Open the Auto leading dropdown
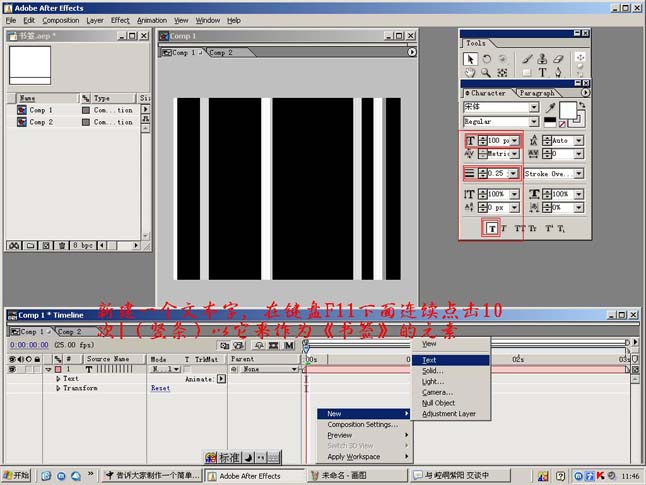The height and width of the screenshot is (485, 646). [x=579, y=141]
